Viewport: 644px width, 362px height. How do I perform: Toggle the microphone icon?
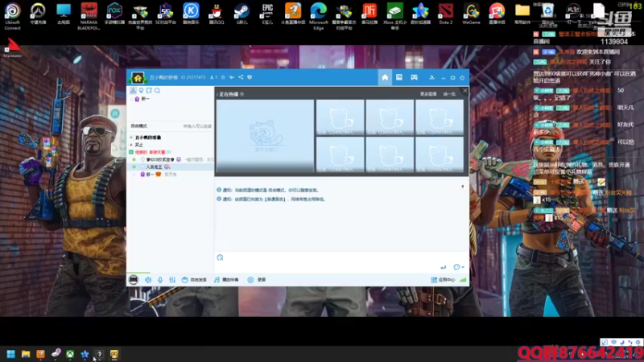pos(160,279)
